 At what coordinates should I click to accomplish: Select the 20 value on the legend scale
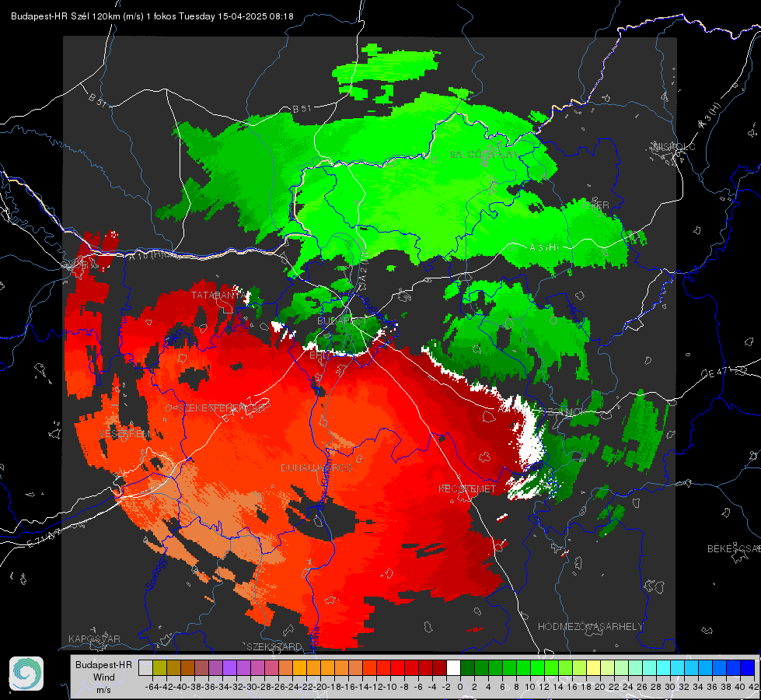(x=600, y=687)
